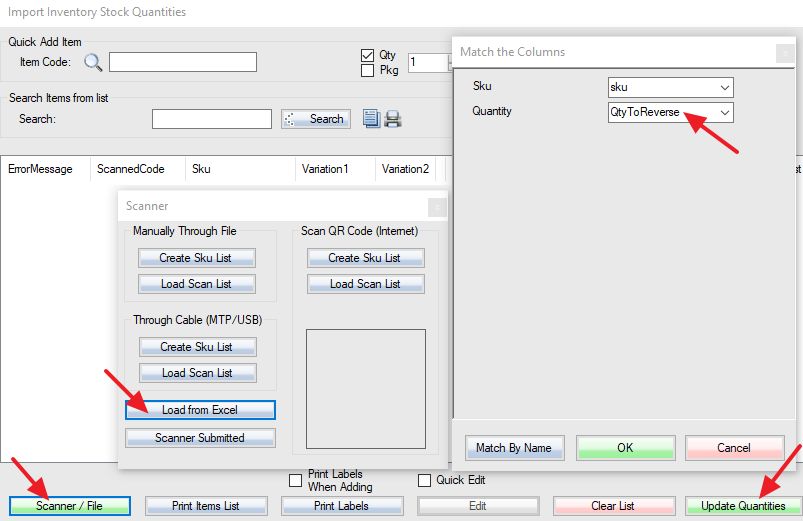The width and height of the screenshot is (803, 521).
Task: Click the Edit button
Action: click(x=478, y=506)
